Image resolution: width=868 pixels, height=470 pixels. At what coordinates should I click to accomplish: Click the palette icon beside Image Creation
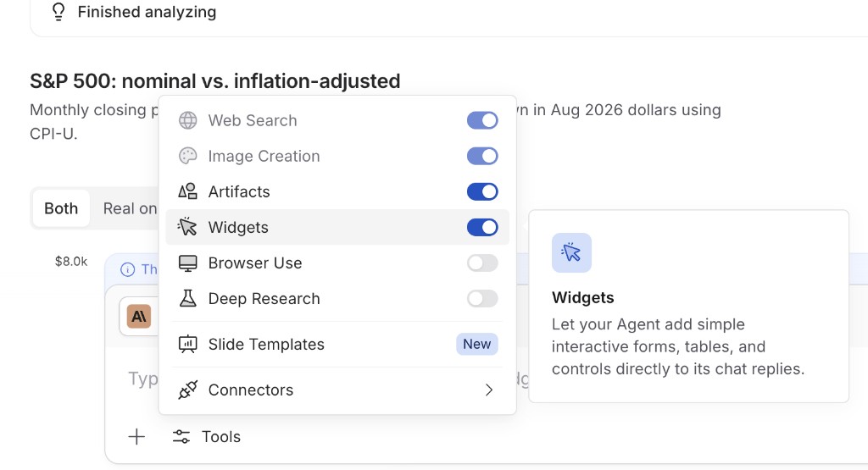tap(187, 156)
